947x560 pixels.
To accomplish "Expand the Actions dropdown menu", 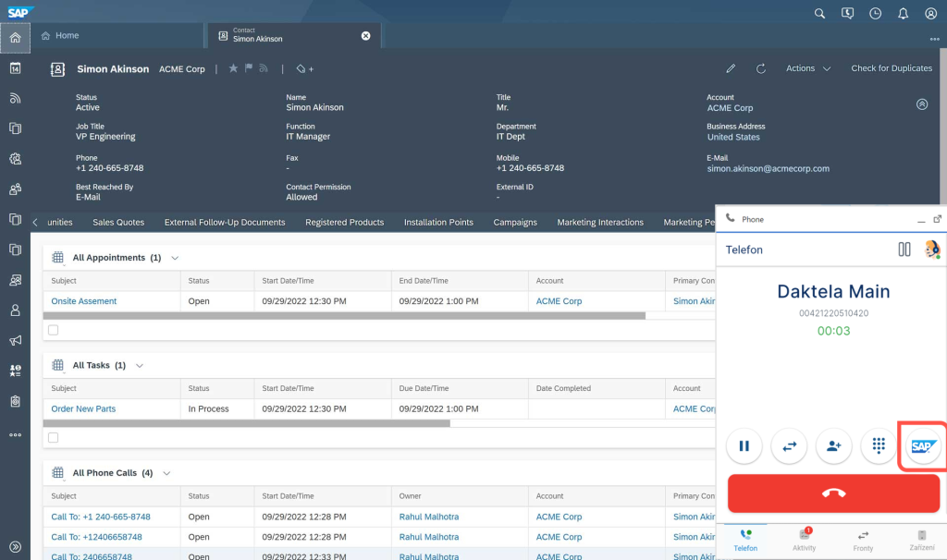I will tap(808, 68).
